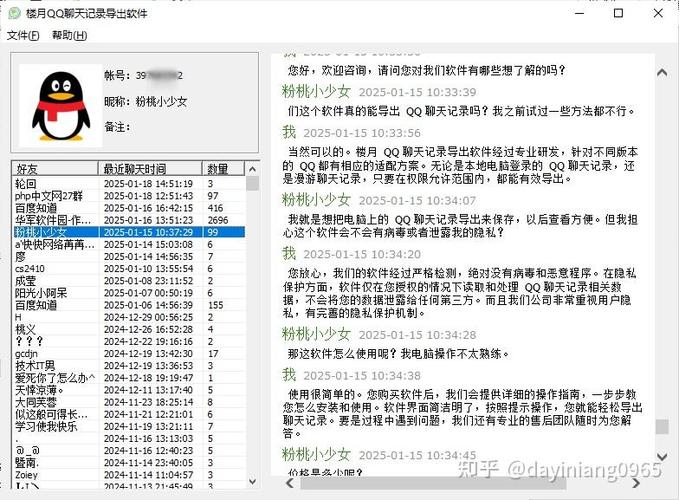The image size is (679, 500).
Task: Click chat horizontal scrollbar thumb
Action: pyautogui.click(x=433, y=483)
